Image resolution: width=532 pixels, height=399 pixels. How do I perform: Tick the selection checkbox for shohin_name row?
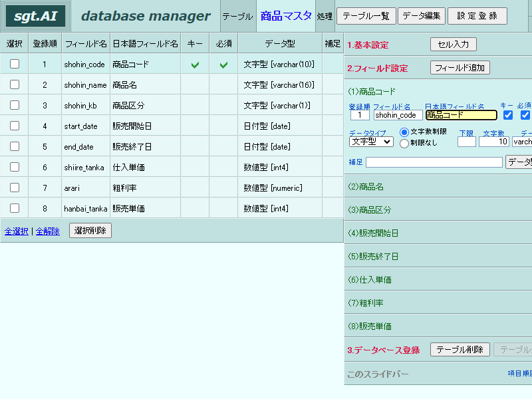[x=15, y=84]
